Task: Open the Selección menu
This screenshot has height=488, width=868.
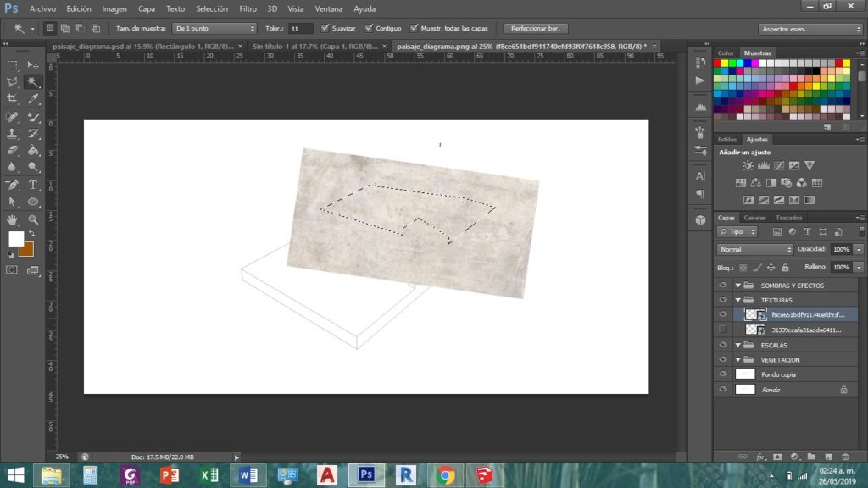Action: [x=211, y=8]
